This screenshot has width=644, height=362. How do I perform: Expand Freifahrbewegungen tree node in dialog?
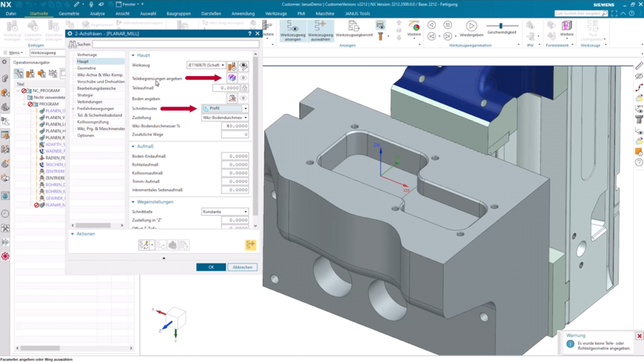click(x=74, y=109)
